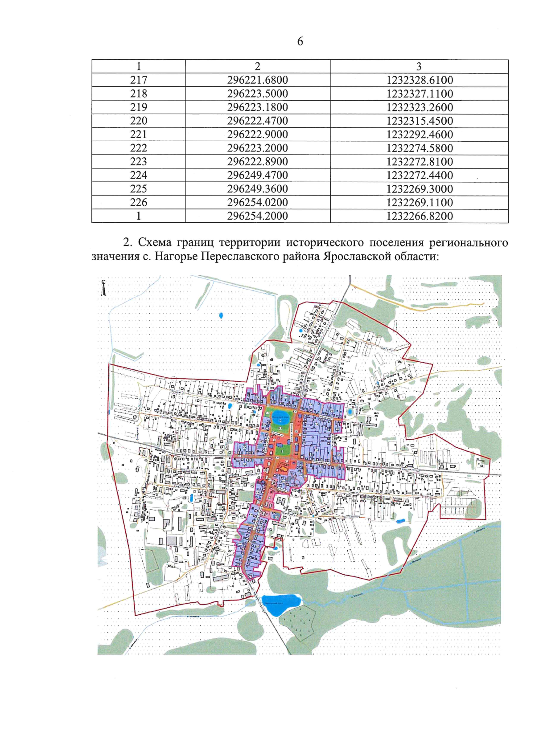The width and height of the screenshot is (535, 756).
Task: Click the last row's value 296254.2000
Action: (x=258, y=216)
